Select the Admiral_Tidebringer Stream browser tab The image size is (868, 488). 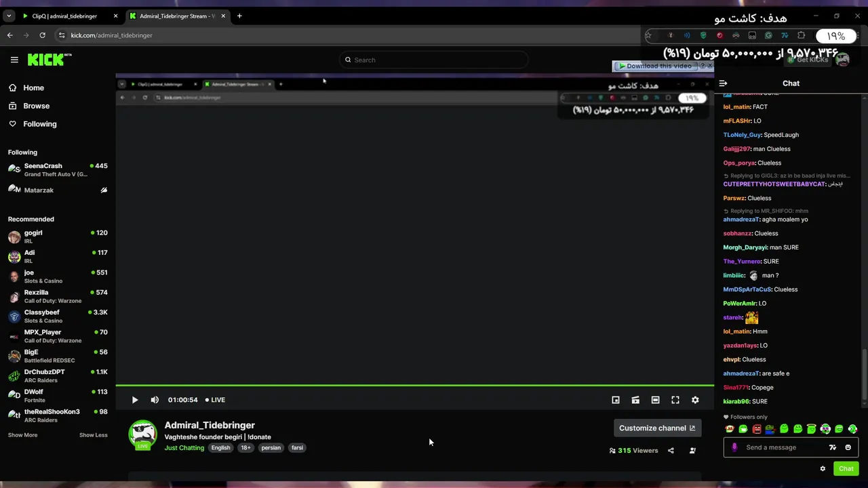pyautogui.click(x=176, y=16)
